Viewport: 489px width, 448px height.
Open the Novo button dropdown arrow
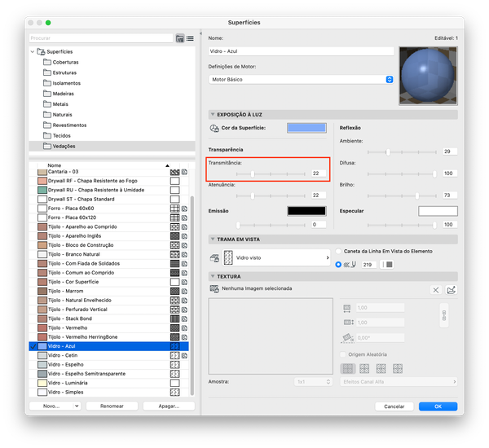[77, 406]
